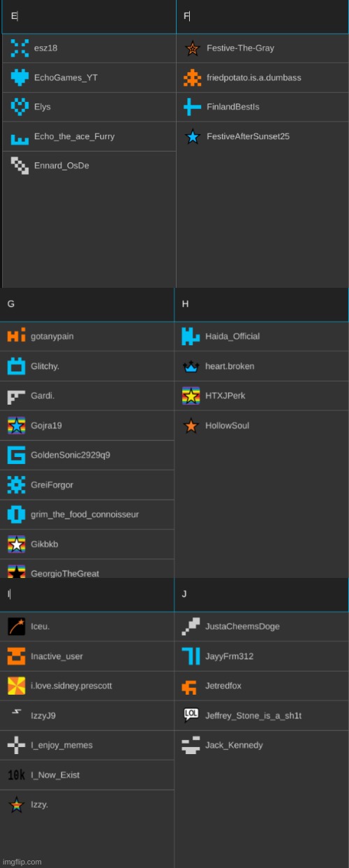Click the rainbow star icon for HTXJPerk

[191, 396]
